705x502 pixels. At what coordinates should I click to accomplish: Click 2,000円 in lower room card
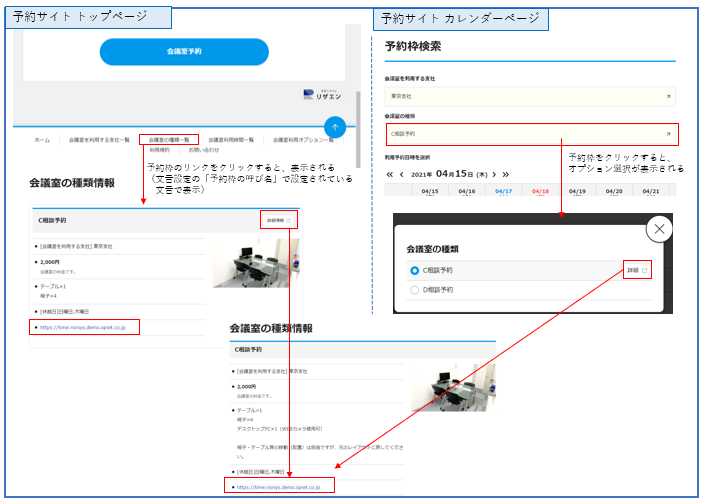(x=246, y=386)
